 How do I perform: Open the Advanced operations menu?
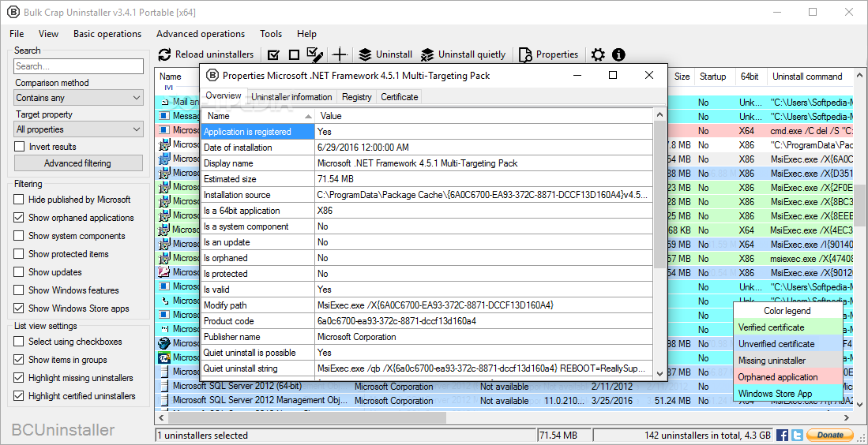[x=201, y=34]
